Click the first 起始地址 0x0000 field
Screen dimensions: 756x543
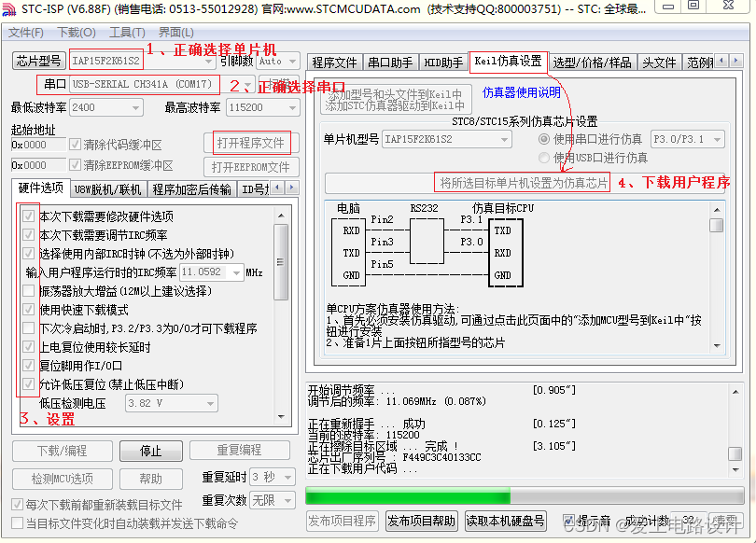[x=38, y=145]
